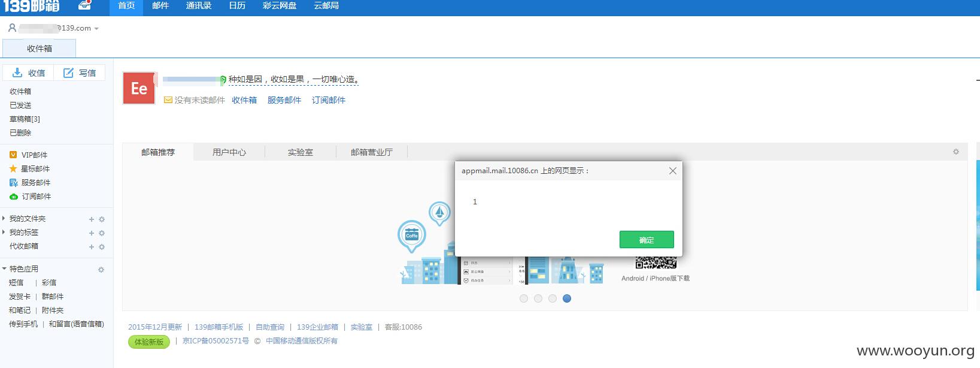Click the green 订阅邮件 cloud icon
Screen dimensions: 980x368
point(14,197)
